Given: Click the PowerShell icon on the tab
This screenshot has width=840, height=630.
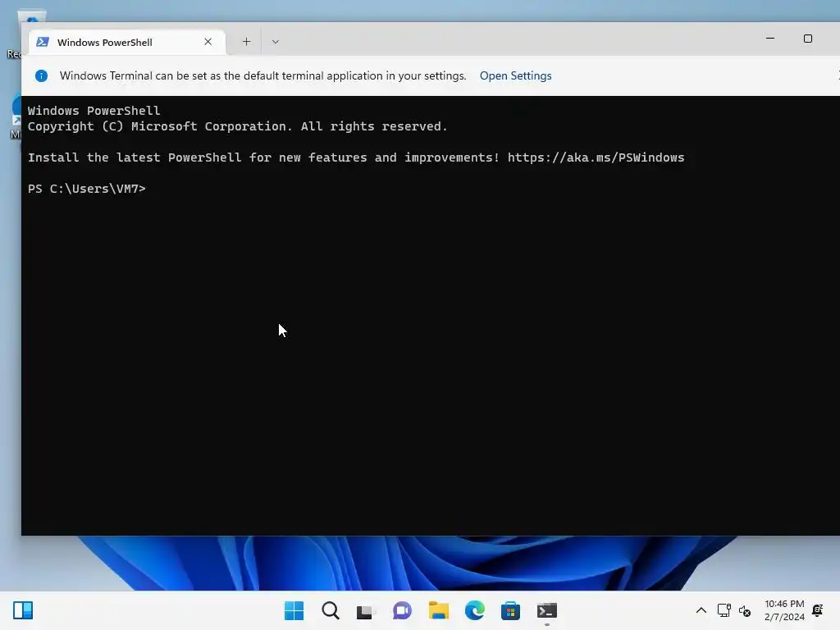Looking at the screenshot, I should click(x=43, y=42).
